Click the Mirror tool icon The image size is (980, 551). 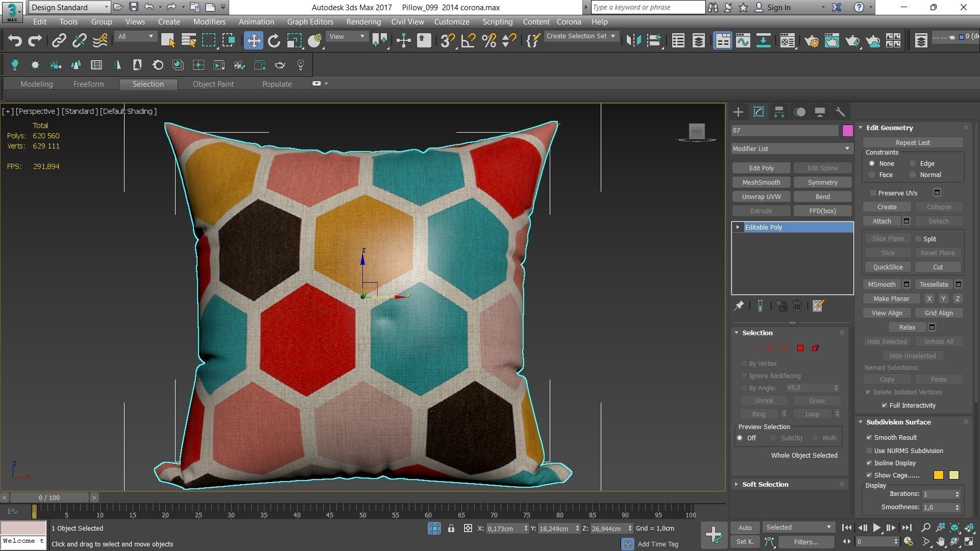(633, 41)
